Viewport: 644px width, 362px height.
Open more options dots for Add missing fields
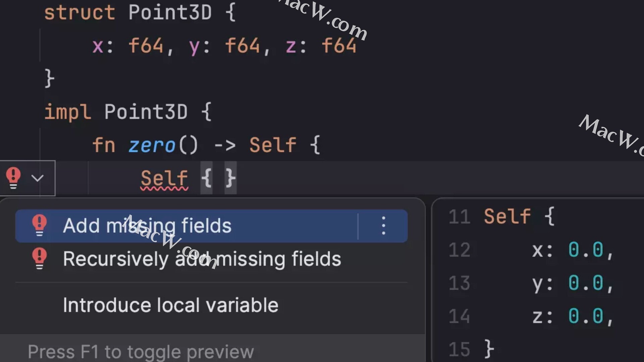pyautogui.click(x=383, y=226)
